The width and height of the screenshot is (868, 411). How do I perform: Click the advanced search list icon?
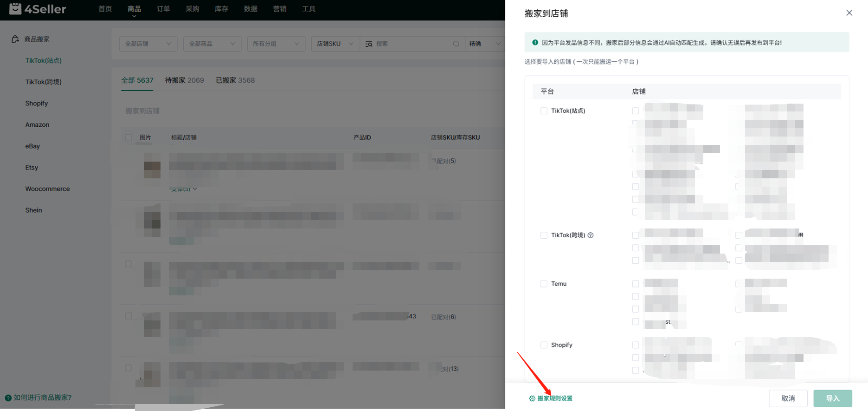tap(369, 44)
